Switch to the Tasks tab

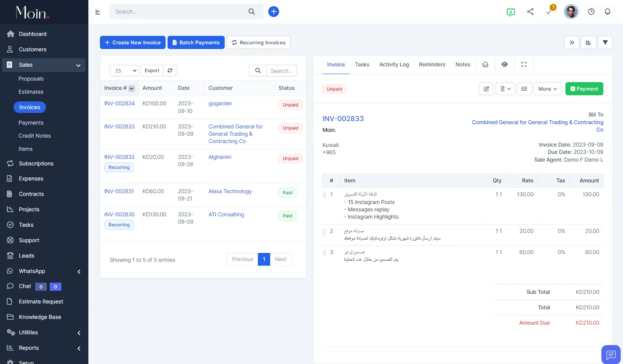click(x=362, y=64)
